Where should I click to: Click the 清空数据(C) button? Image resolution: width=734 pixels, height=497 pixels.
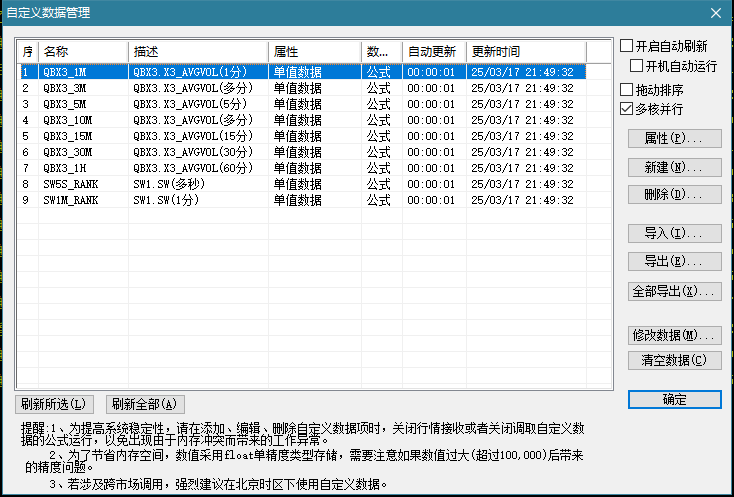(674, 360)
